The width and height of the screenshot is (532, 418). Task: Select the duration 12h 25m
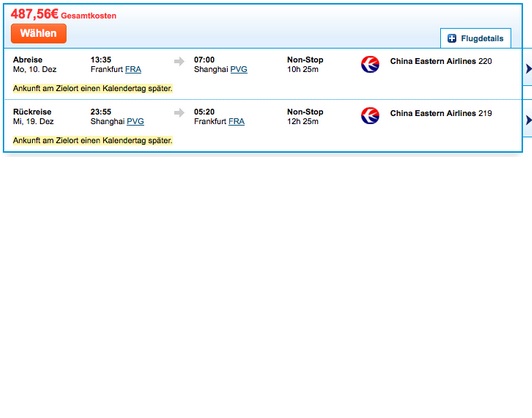pos(303,121)
